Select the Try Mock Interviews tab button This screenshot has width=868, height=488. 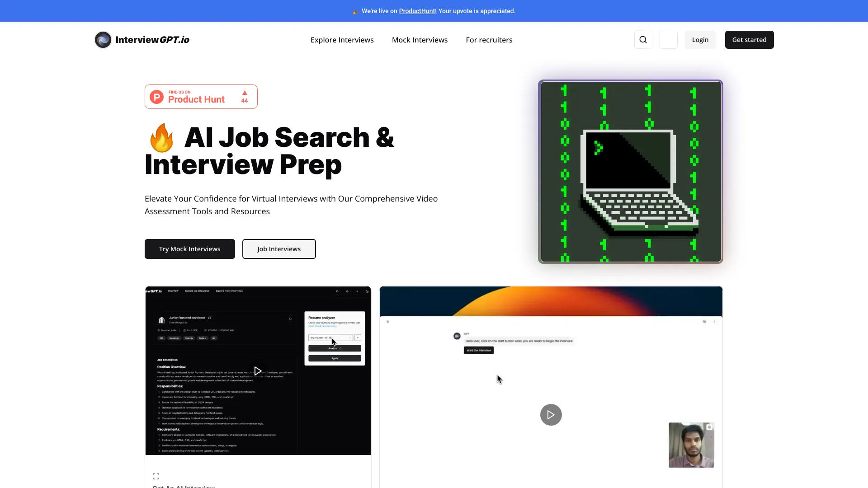click(189, 249)
